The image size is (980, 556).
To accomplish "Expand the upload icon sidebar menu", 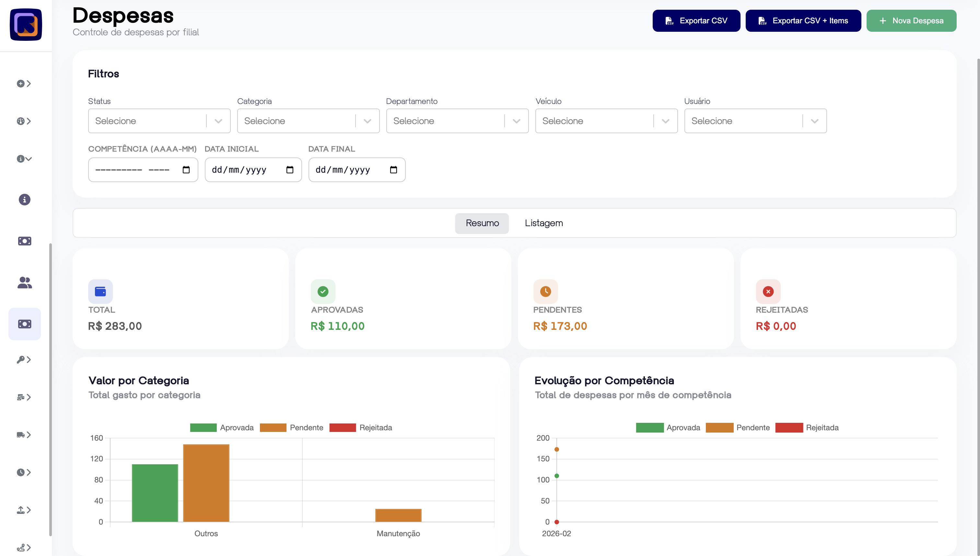I will 24,510.
